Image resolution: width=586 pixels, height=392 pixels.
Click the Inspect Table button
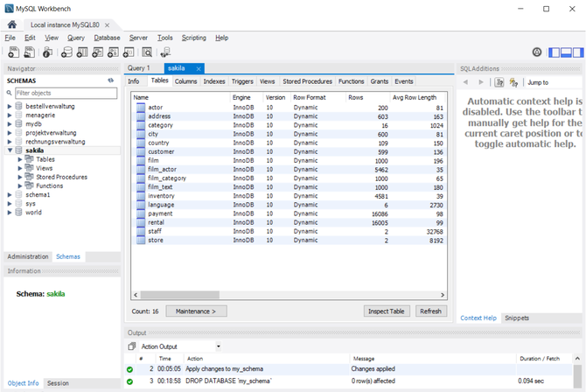tap(387, 311)
